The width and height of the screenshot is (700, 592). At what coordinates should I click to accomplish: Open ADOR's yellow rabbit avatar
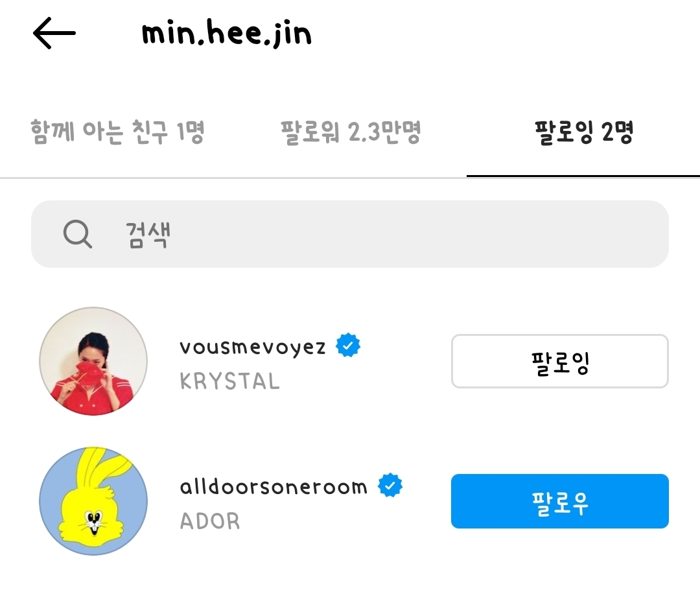pyautogui.click(x=93, y=501)
